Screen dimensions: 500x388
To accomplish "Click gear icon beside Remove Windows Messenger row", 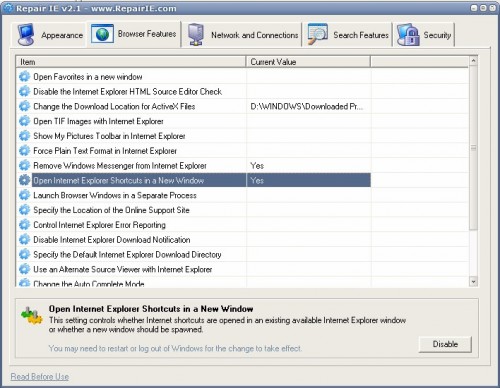I will pos(24,166).
